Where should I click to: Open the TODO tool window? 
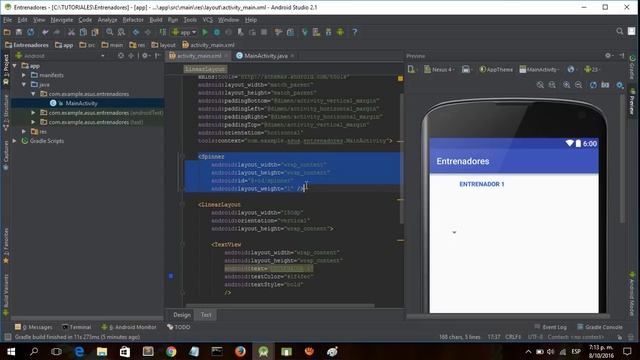tap(179, 327)
